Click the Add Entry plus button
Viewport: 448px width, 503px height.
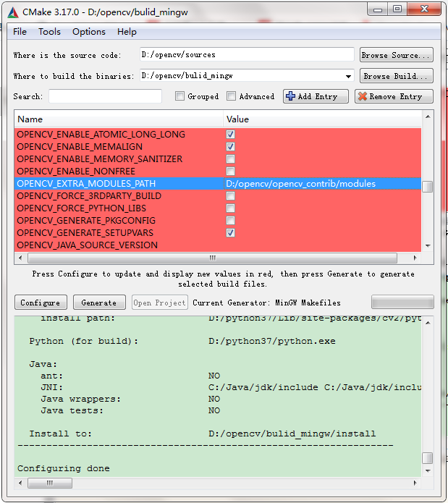pos(316,96)
